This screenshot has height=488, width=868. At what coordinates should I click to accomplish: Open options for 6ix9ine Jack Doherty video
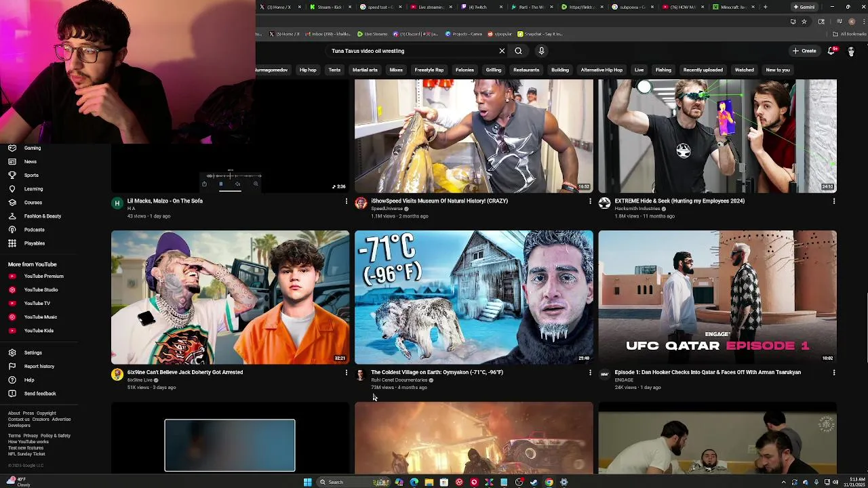[x=346, y=372]
